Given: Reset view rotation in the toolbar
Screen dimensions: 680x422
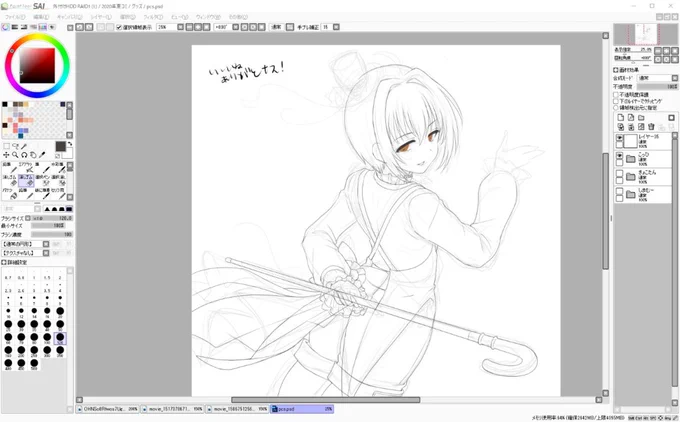Looking at the screenshot, I should pyautogui.click(x=262, y=27).
